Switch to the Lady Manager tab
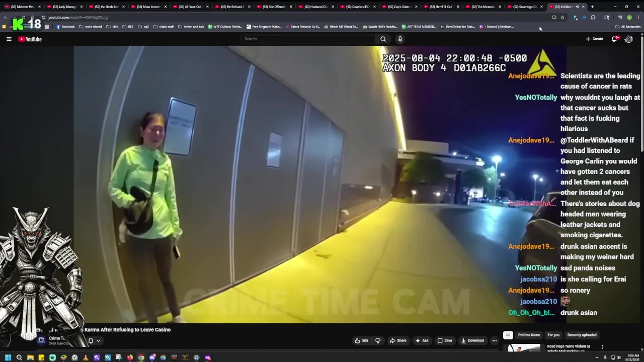The image size is (644, 362). [x=64, y=7]
